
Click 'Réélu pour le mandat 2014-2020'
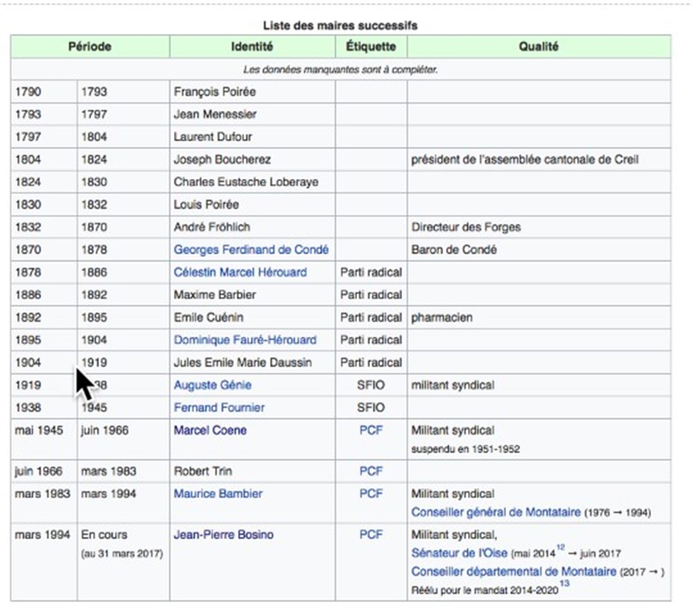point(484,590)
